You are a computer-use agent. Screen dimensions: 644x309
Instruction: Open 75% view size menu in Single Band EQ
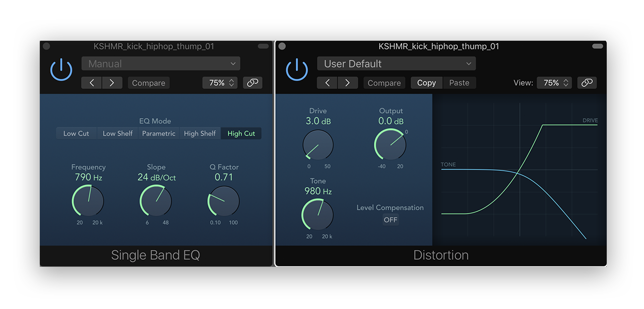pos(221,83)
